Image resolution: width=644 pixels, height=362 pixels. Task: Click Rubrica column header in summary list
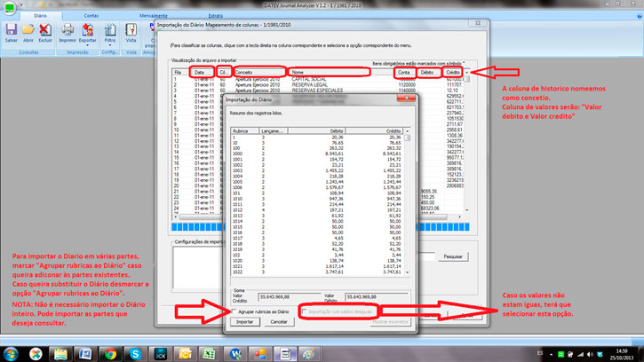tap(245, 131)
